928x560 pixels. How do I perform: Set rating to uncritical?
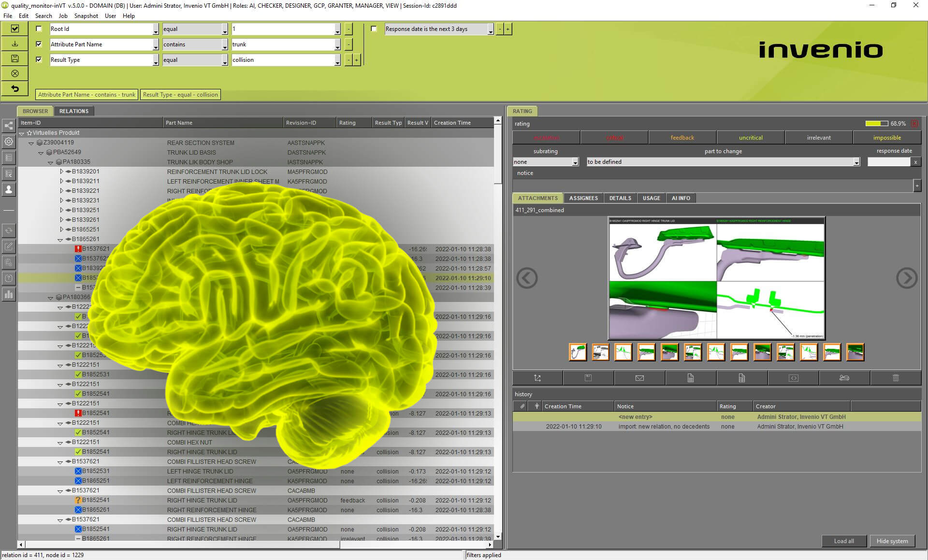pos(751,138)
